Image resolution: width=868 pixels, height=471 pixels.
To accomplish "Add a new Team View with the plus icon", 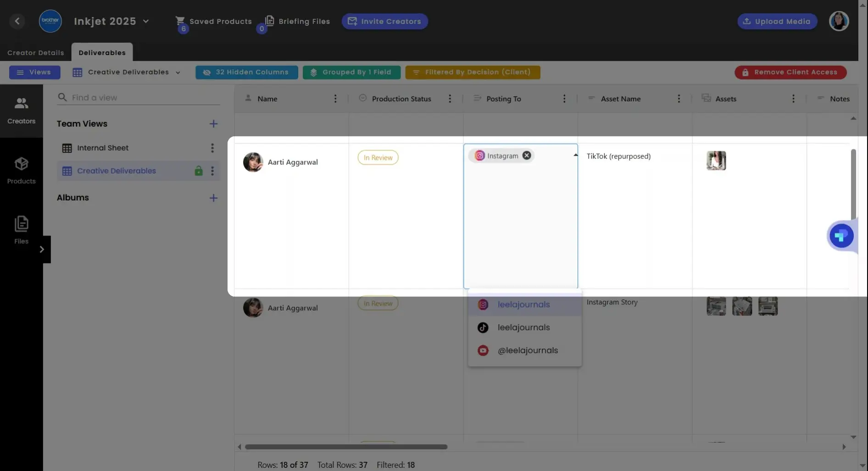I will [x=213, y=123].
